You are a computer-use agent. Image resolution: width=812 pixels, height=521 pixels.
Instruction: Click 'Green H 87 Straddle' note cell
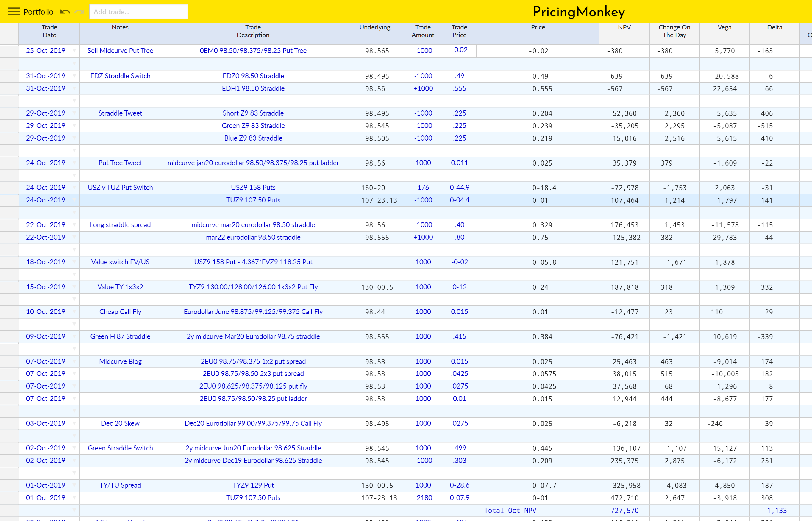click(120, 337)
